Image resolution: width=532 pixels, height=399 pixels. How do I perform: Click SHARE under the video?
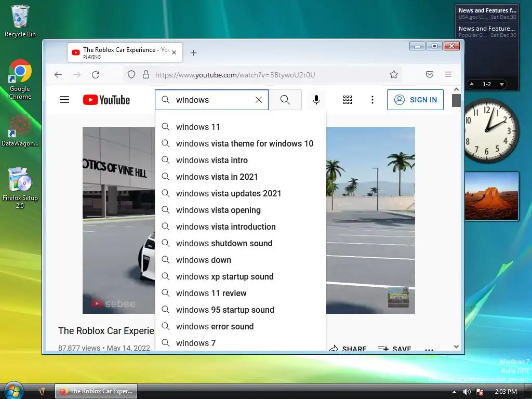[x=348, y=349]
